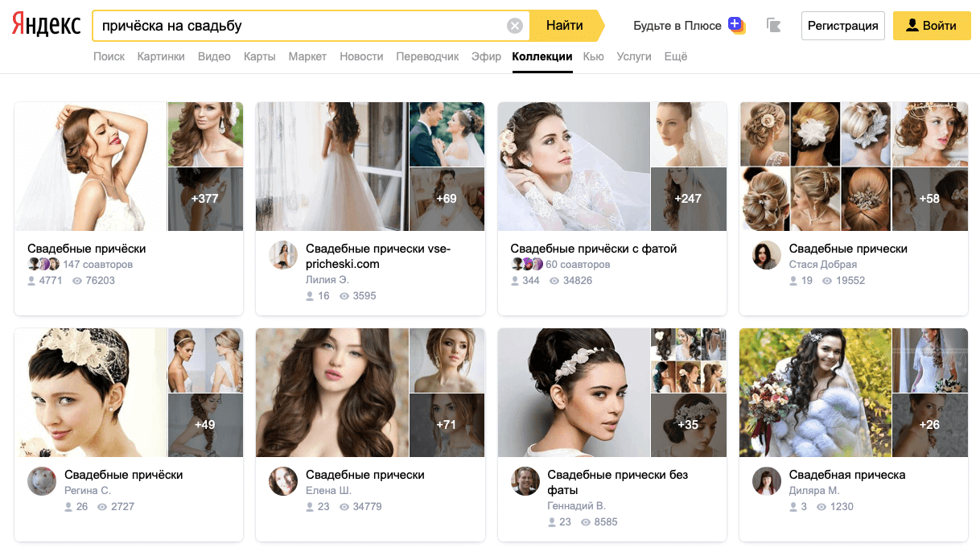Screen dimensions: 980x552
Task: Click the yellow Войти button
Action: [932, 26]
